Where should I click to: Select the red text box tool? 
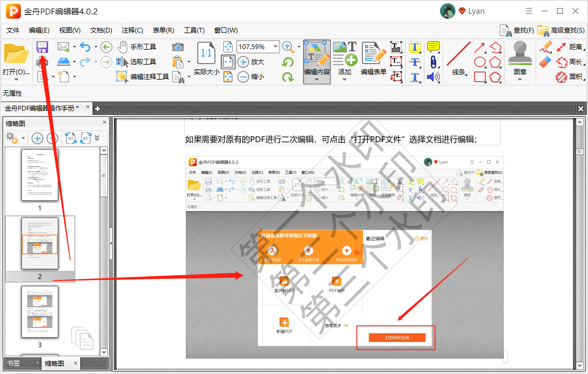(x=396, y=62)
